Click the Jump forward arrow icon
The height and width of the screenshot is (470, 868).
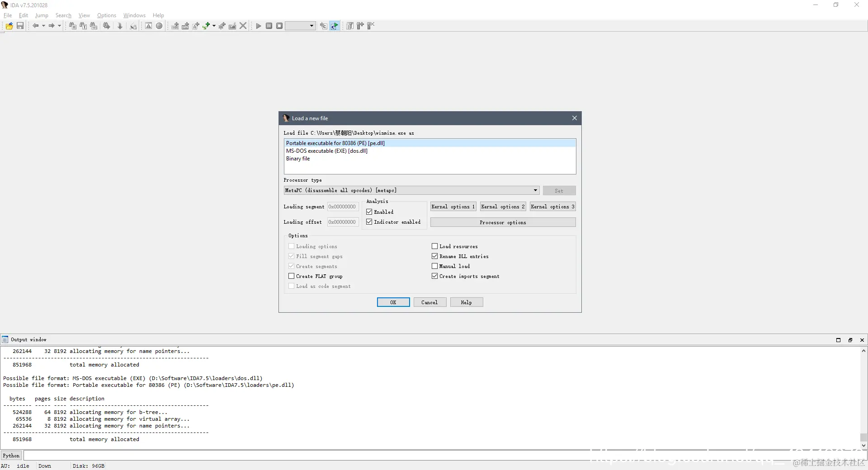[52, 26]
